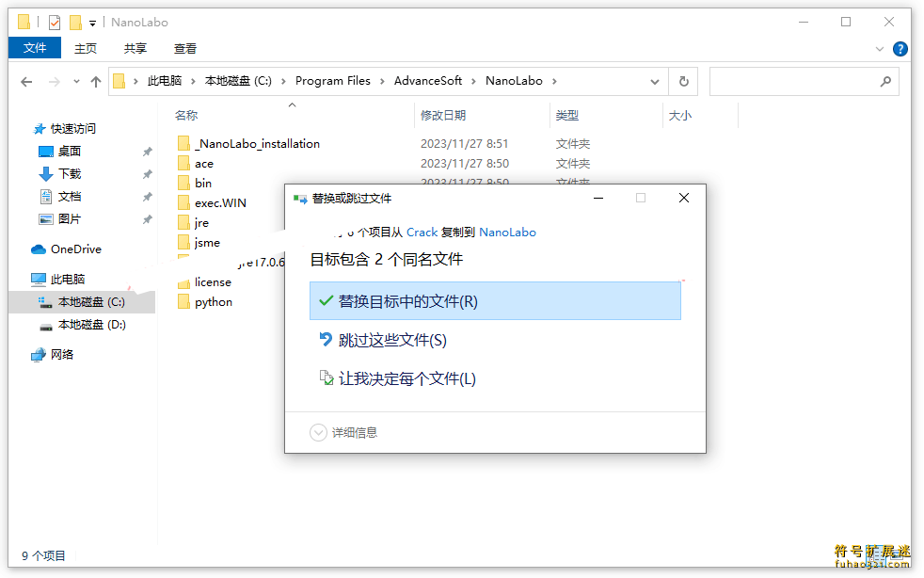Click the search magnifier icon
The height and width of the screenshot is (578, 924).
884,82
